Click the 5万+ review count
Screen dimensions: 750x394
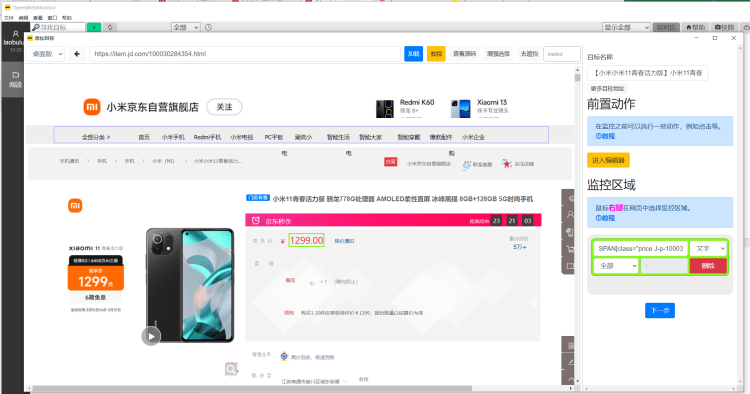(519, 247)
